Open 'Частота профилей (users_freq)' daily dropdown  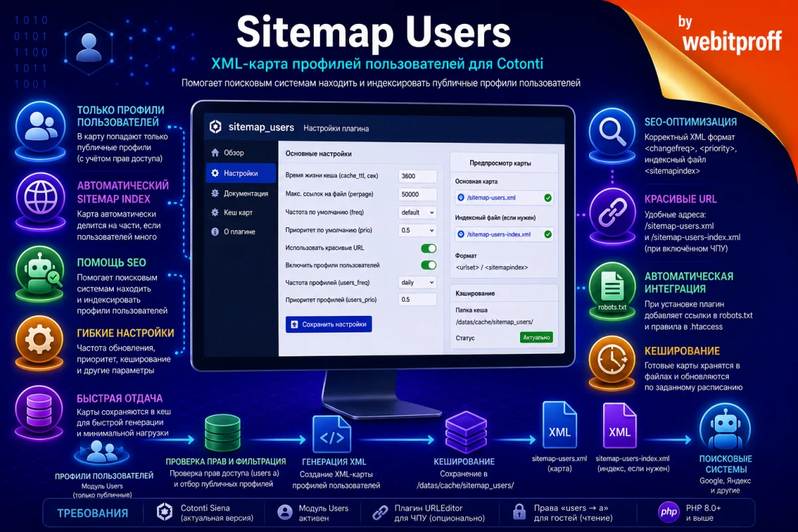417,283
